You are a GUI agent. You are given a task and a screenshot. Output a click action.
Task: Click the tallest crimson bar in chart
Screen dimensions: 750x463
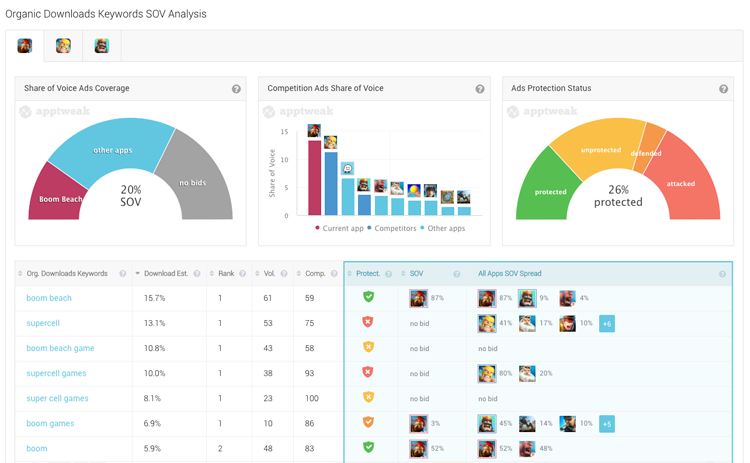(x=314, y=177)
